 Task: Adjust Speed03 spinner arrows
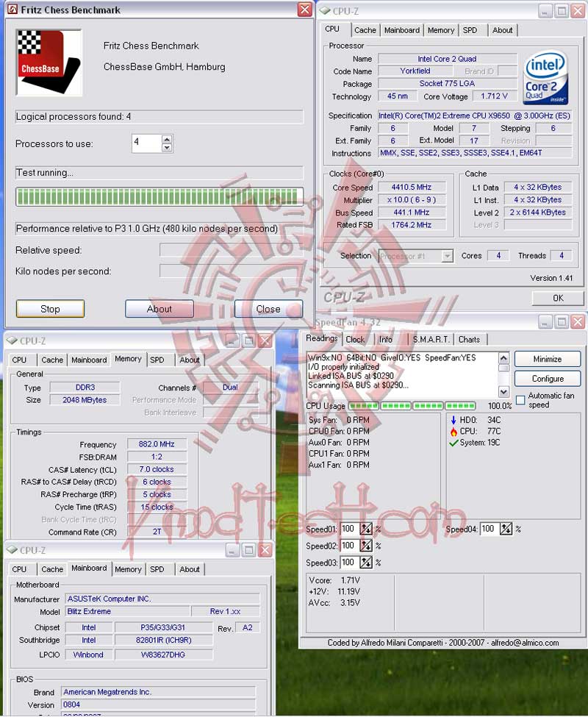point(365,562)
